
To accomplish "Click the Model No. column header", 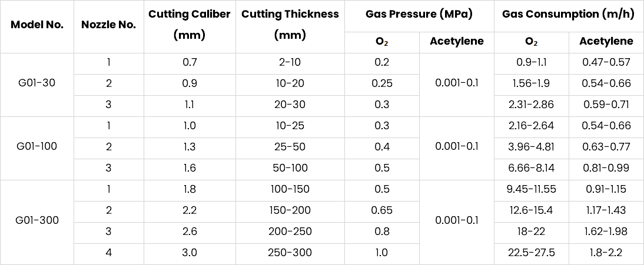I will (x=37, y=25).
